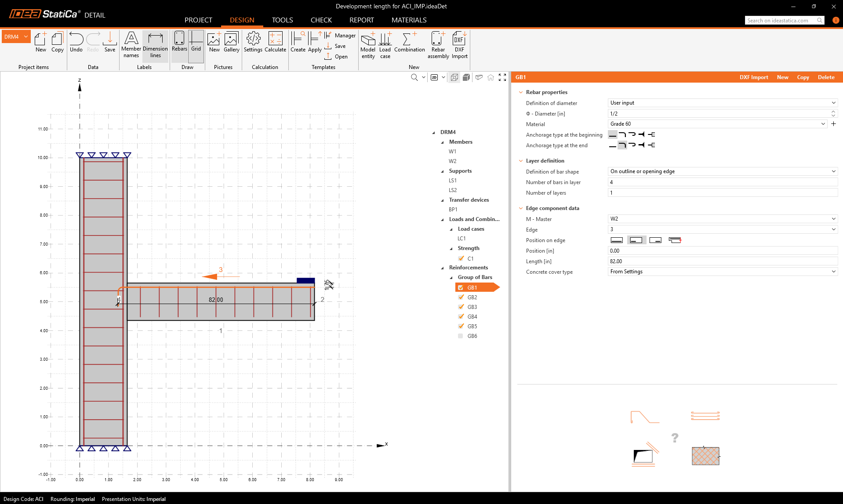Click Copy in the GB1 header
The image size is (843, 504).
click(803, 77)
